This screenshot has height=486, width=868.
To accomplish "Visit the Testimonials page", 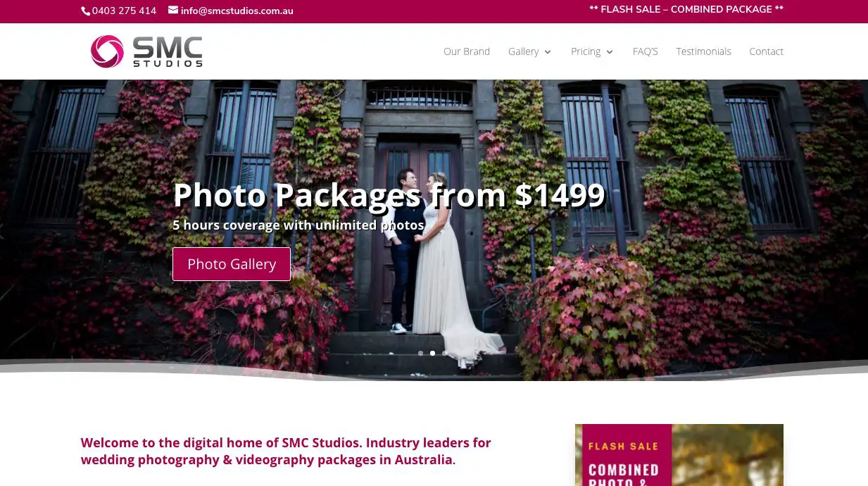I will pos(703,51).
